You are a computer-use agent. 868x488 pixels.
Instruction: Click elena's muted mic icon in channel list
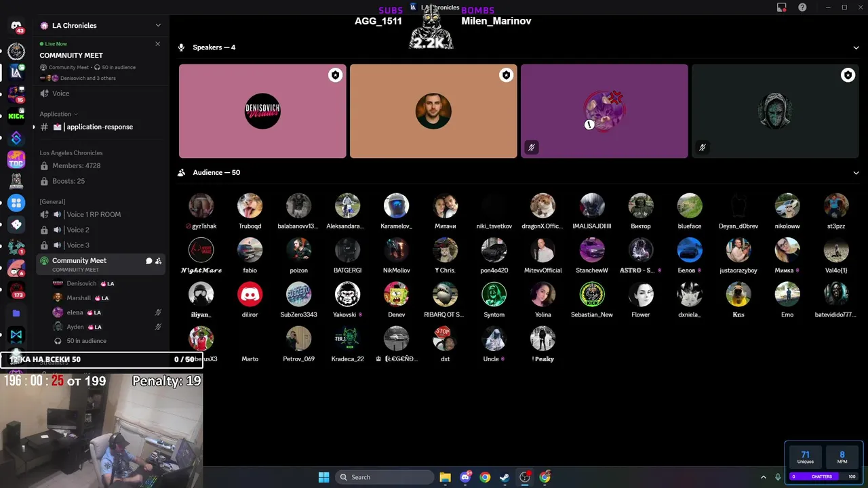click(x=158, y=312)
